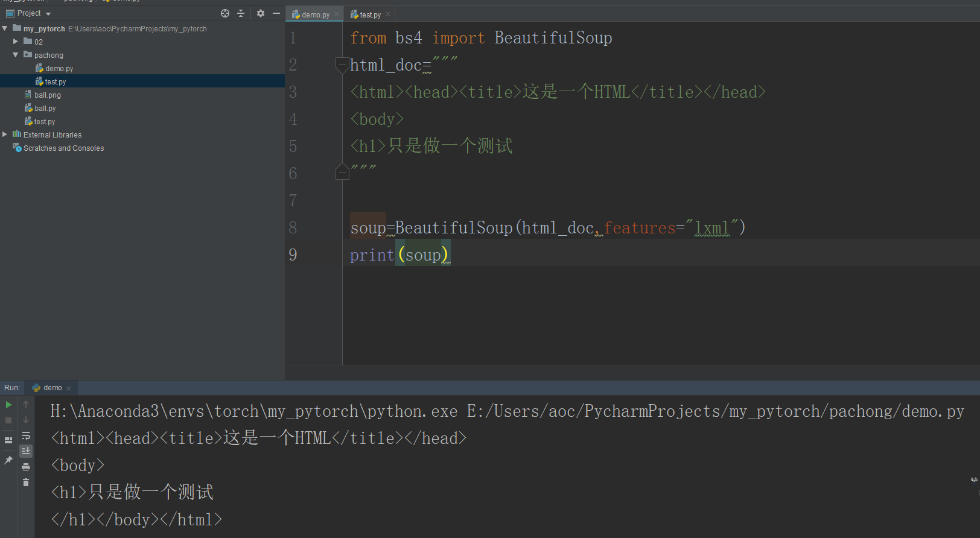
Task: Select Scratches and Consoles item
Action: tap(63, 148)
